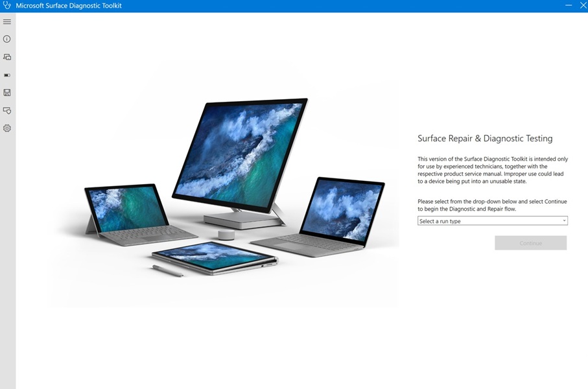Expand the run type chevron arrow
Viewport: 588px width, 389px height.
[x=563, y=220]
